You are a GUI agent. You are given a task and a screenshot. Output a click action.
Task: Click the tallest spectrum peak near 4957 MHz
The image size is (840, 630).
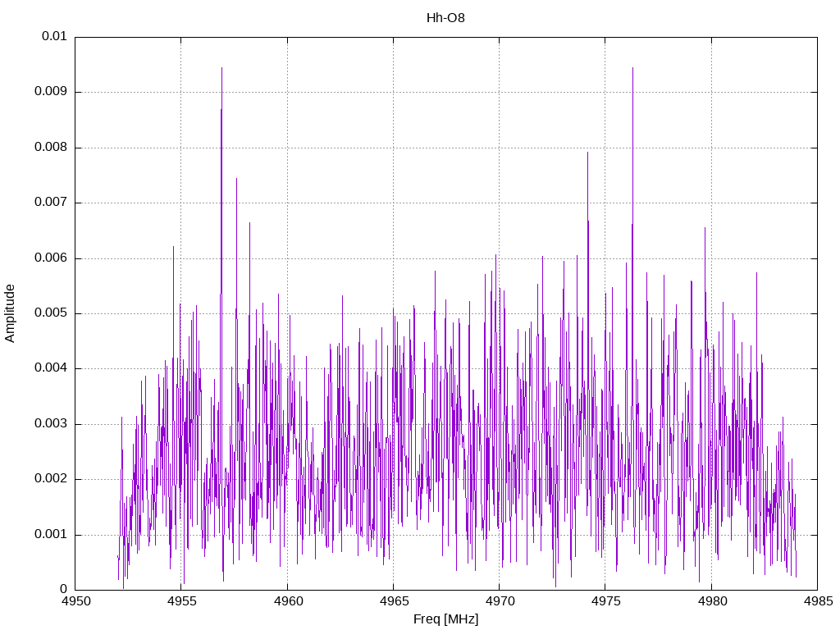click(x=221, y=69)
